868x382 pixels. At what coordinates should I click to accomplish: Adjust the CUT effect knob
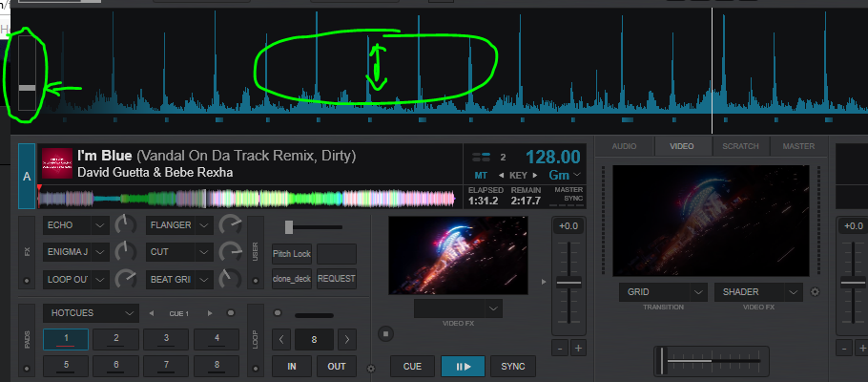point(230,252)
